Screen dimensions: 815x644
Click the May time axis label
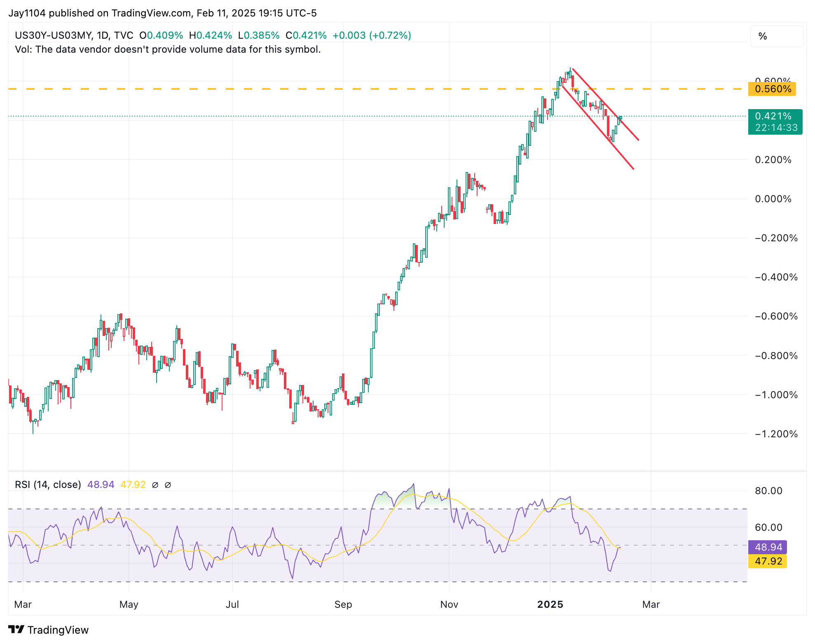tap(129, 604)
